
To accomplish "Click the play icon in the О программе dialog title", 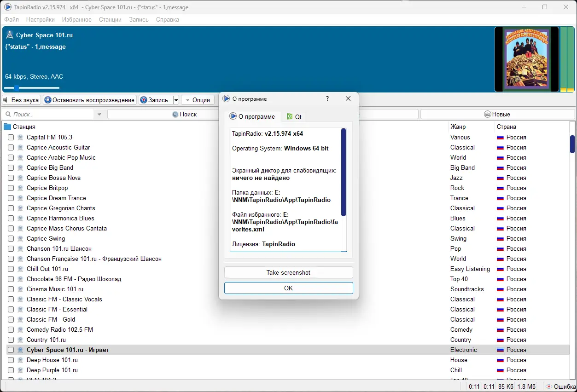I will [226, 98].
